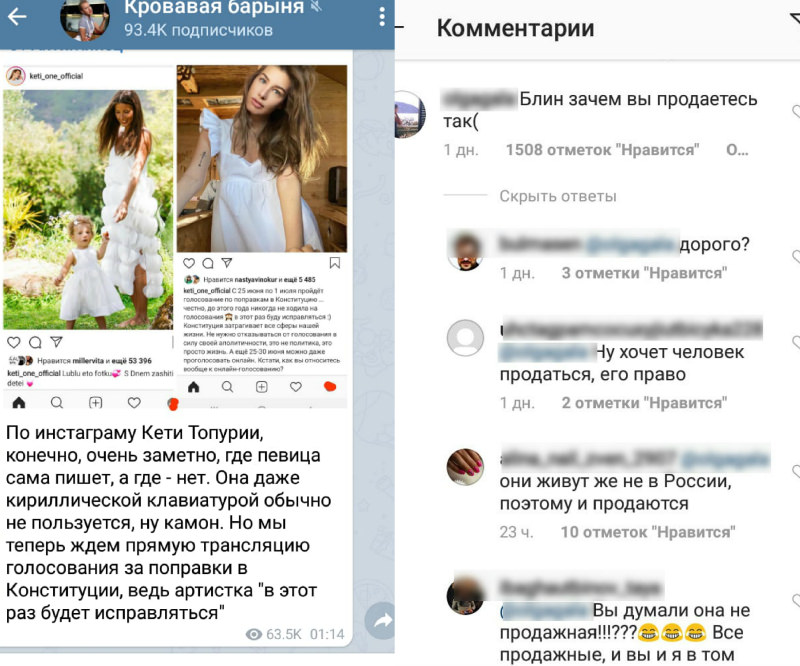Open the three-dot channel menu
Viewport: 800px width, 666px height.
(x=382, y=17)
